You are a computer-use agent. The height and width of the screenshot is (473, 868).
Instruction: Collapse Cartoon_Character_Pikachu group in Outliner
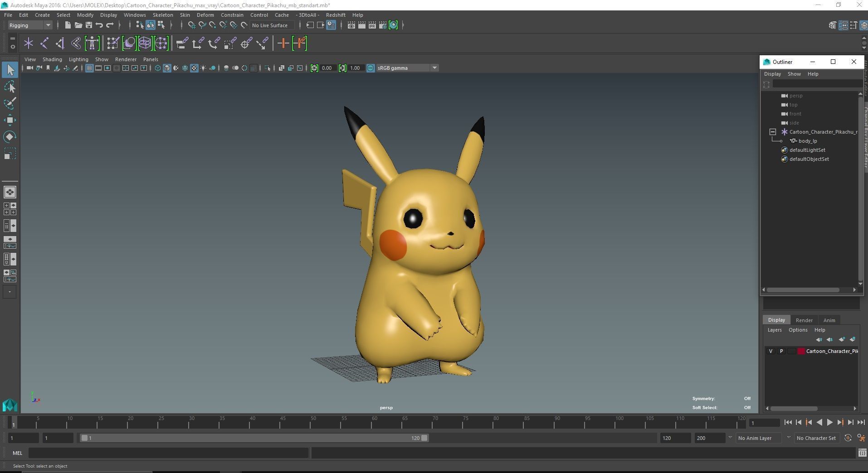pyautogui.click(x=773, y=132)
